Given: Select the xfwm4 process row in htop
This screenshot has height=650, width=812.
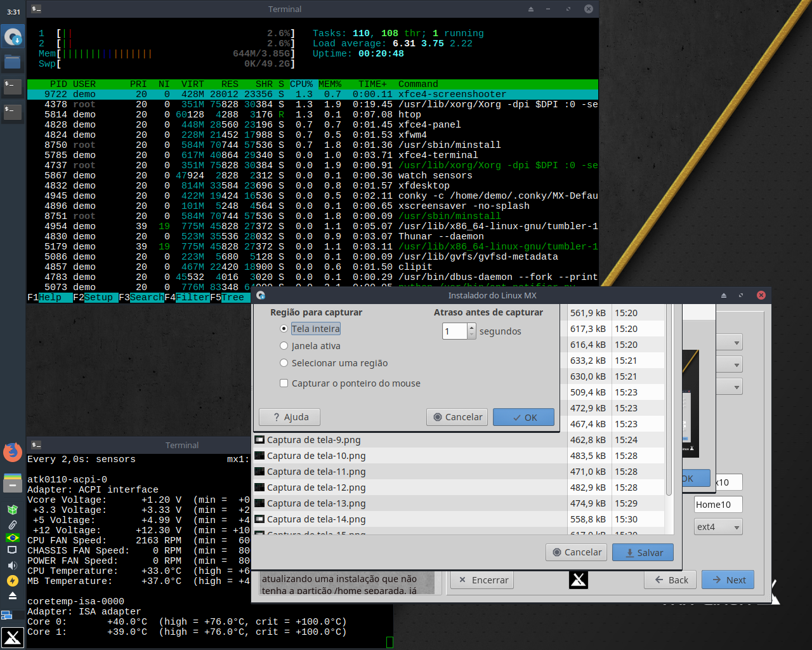Looking at the screenshot, I should [313, 135].
